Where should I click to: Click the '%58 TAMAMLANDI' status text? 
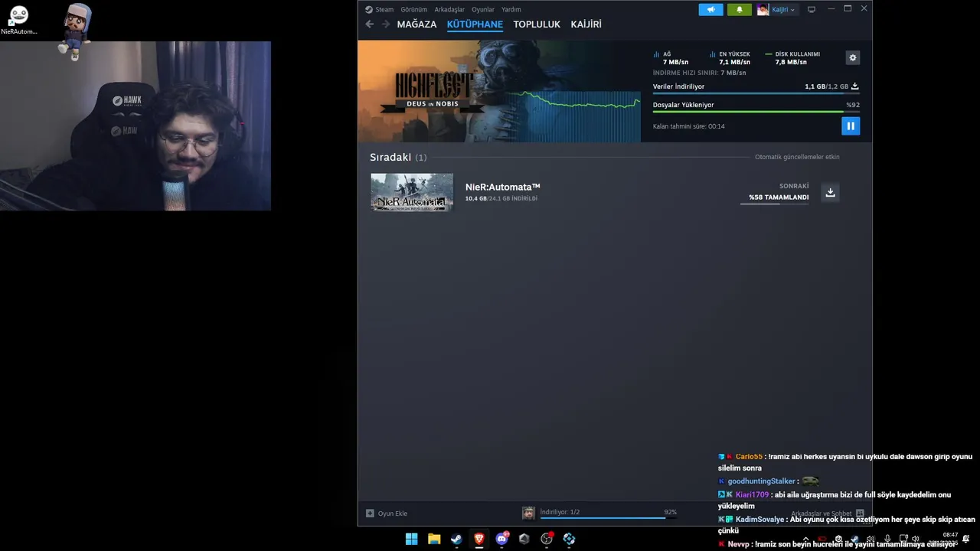[x=779, y=197]
